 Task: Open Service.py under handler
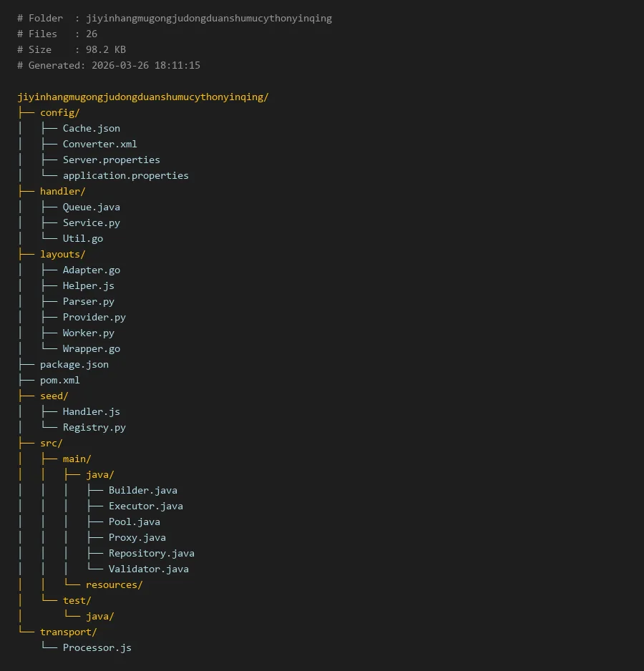pos(91,223)
